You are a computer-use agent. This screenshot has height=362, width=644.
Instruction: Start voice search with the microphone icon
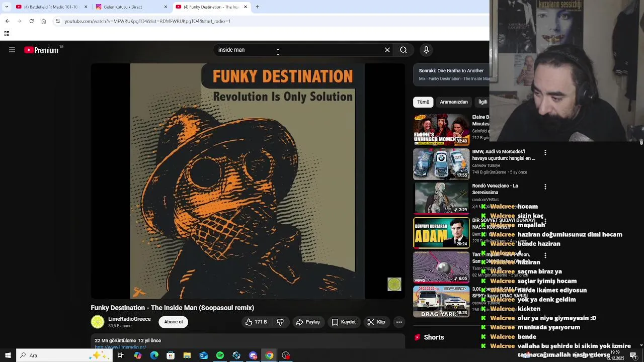[x=426, y=50]
